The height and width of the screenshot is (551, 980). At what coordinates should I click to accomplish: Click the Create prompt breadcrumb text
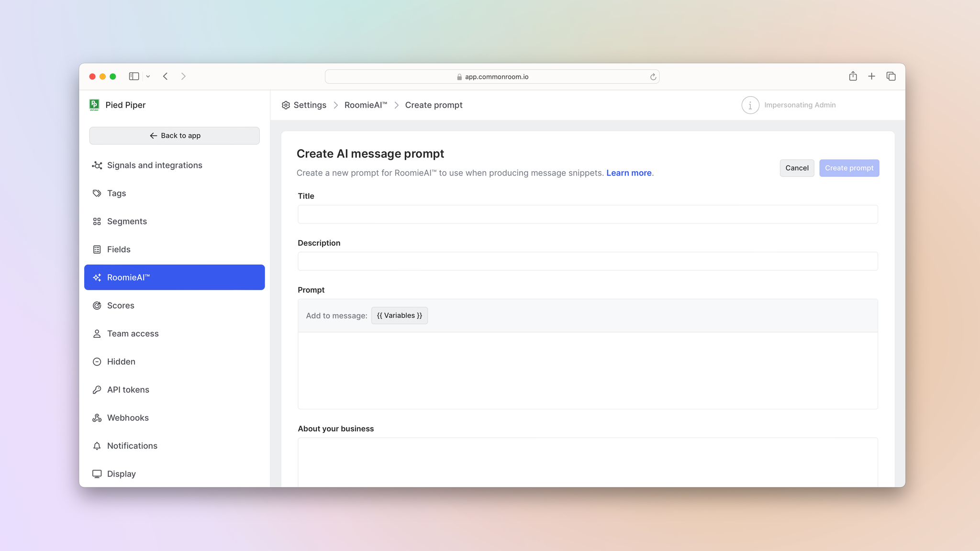[434, 105]
